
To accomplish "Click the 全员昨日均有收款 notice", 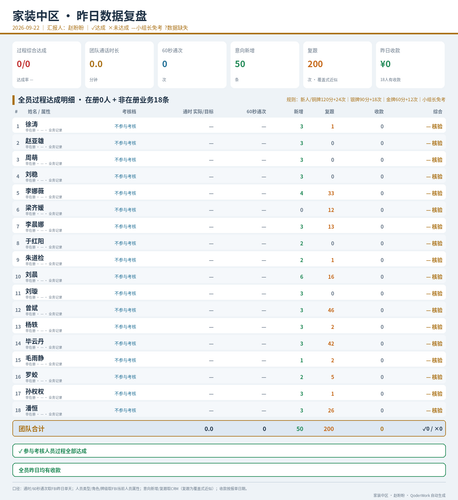I will point(229,470).
